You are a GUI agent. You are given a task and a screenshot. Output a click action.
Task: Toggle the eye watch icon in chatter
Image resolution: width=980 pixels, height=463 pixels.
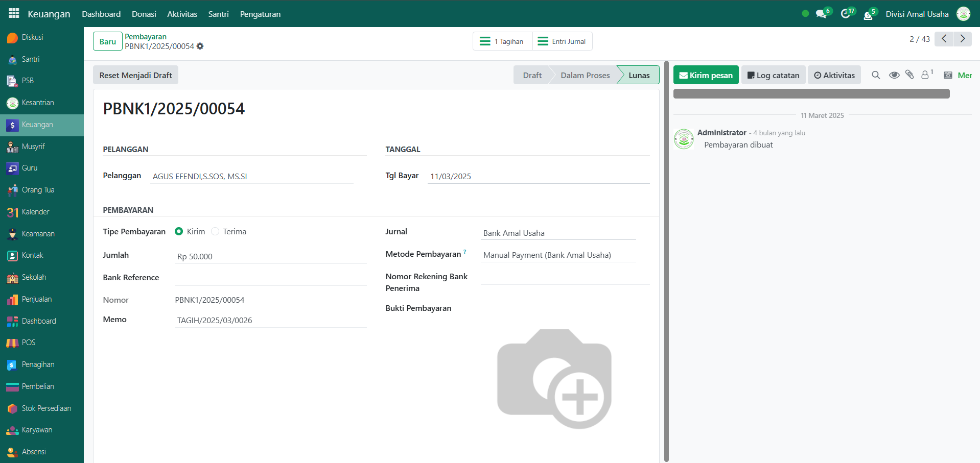click(x=894, y=75)
